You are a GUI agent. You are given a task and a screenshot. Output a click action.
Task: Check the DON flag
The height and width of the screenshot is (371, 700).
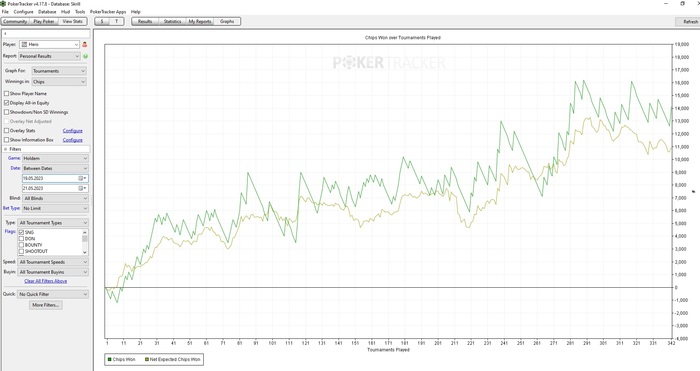(21, 239)
